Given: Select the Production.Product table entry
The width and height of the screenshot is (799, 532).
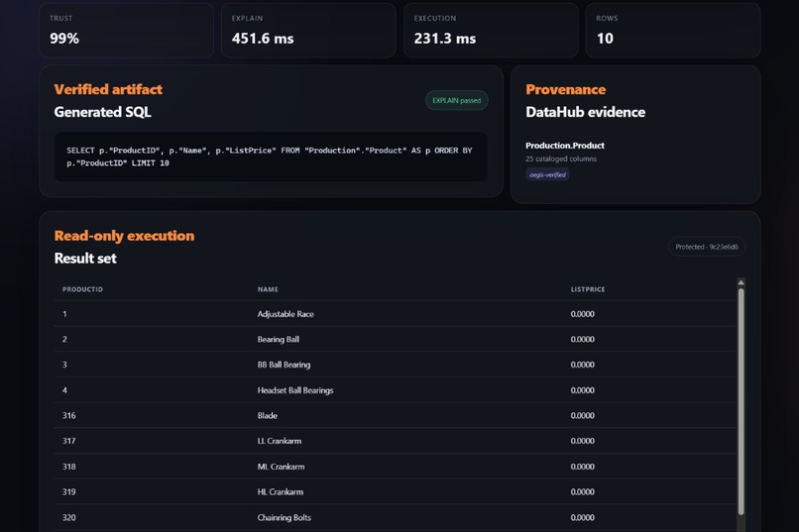Looking at the screenshot, I should point(565,146).
